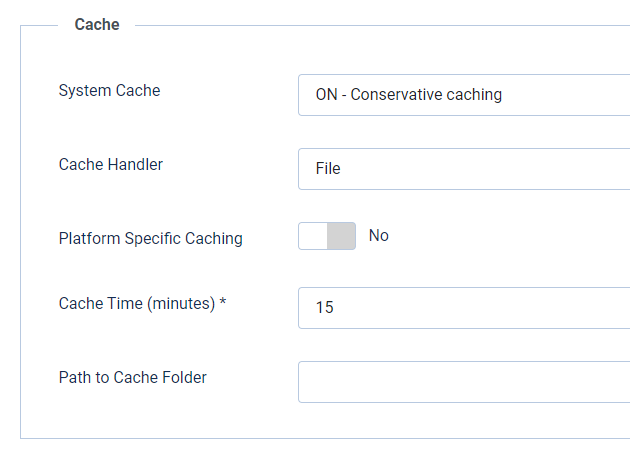Screen dimensions: 630x454
Task: Click the File value in Cache Handler
Action: point(328,169)
